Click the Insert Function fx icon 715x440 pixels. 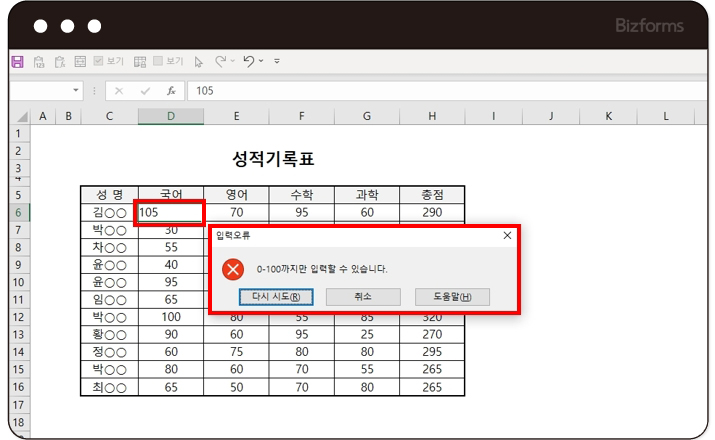[x=171, y=90]
